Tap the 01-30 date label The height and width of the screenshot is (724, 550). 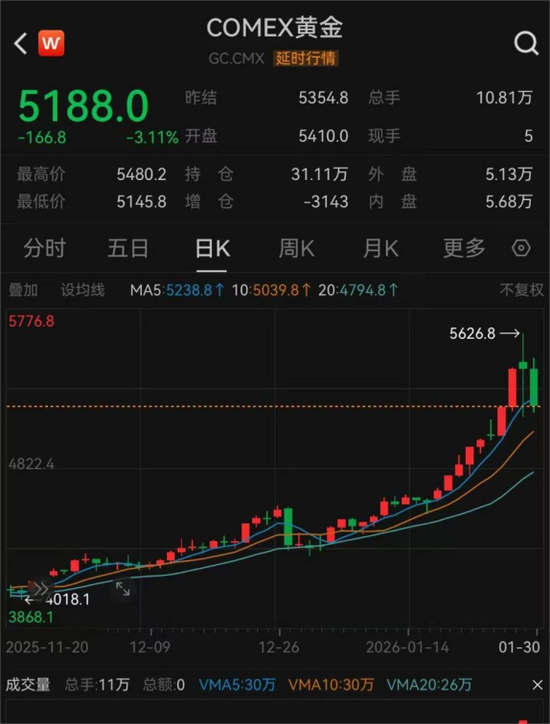point(519,647)
